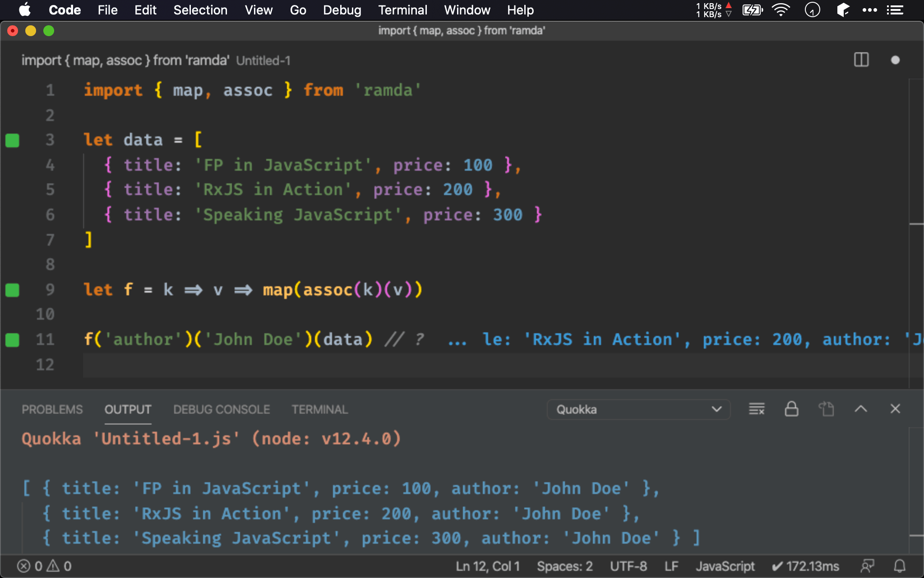Switch to the Debug Console tab

coord(222,410)
